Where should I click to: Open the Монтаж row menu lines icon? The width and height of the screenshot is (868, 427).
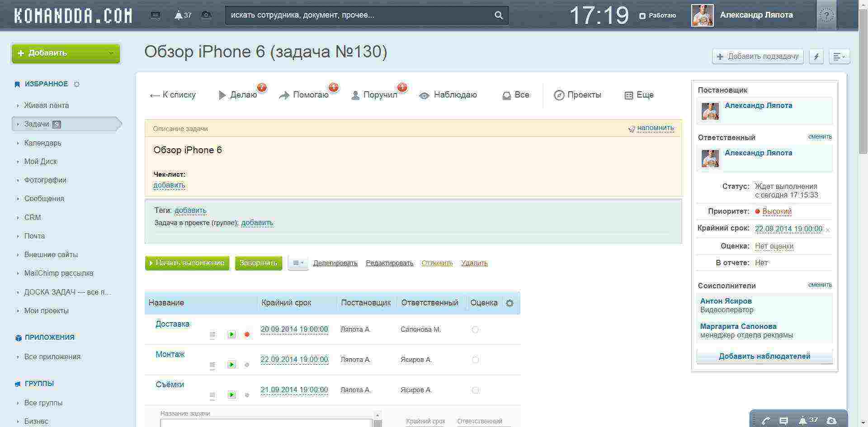pyautogui.click(x=212, y=365)
